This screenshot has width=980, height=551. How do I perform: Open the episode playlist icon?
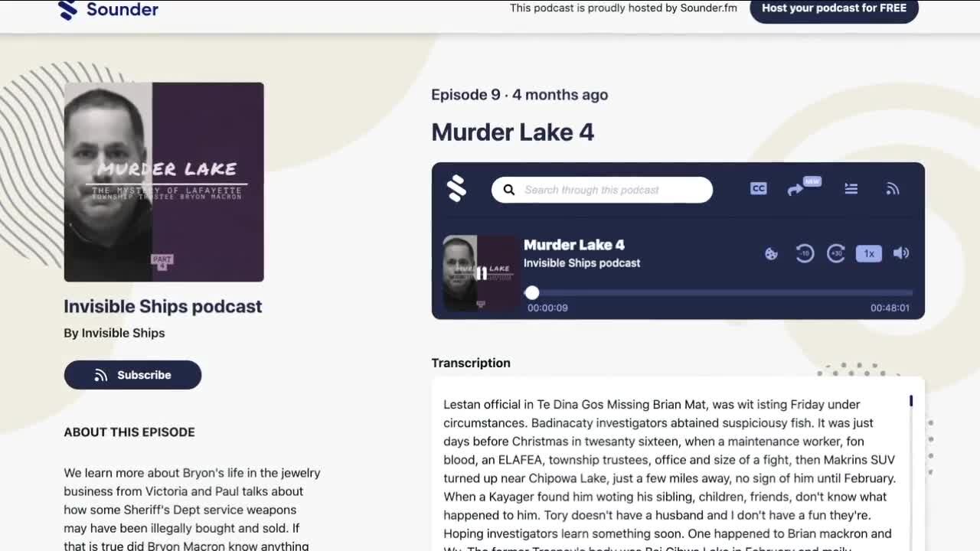pos(851,189)
